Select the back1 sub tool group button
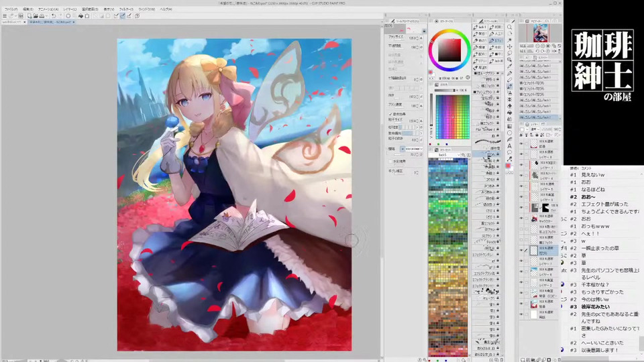Image resolution: width=644 pixels, height=362 pixels. [480, 27]
